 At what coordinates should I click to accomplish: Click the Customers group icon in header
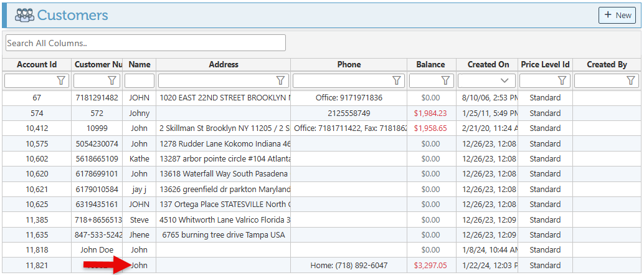coord(24,16)
